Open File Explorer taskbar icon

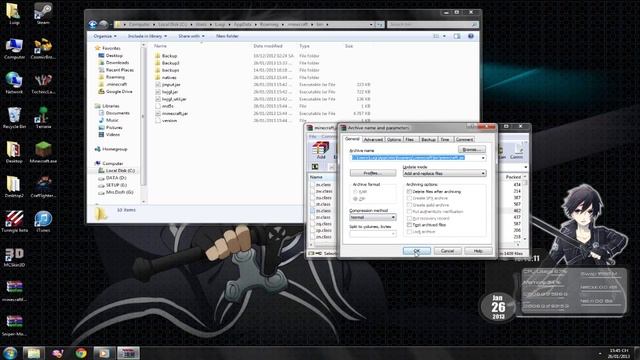[x=33, y=353]
